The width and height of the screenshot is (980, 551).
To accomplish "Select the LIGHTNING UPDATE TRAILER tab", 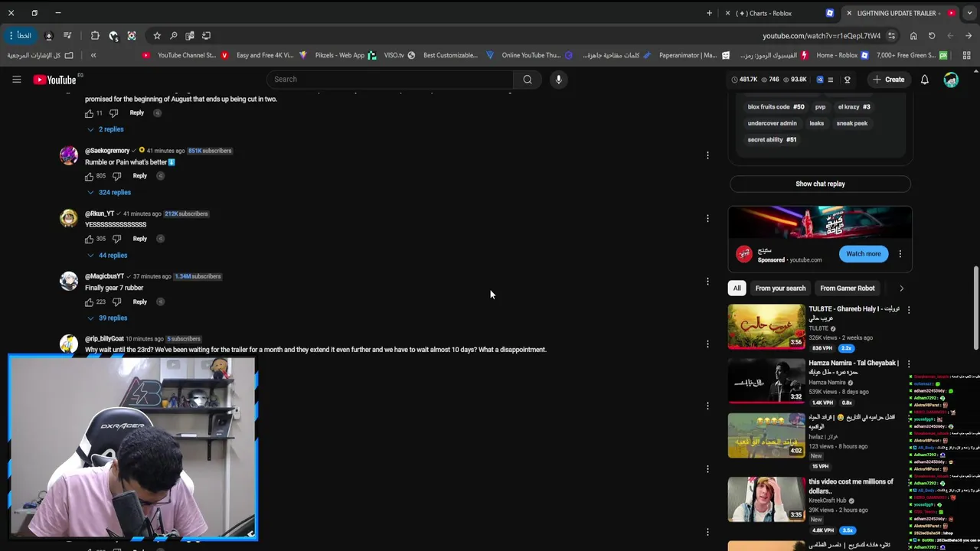I will 900,13.
